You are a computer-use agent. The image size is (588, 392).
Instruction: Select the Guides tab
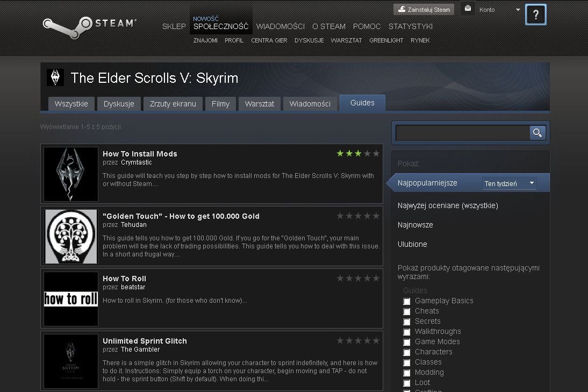coord(362,103)
